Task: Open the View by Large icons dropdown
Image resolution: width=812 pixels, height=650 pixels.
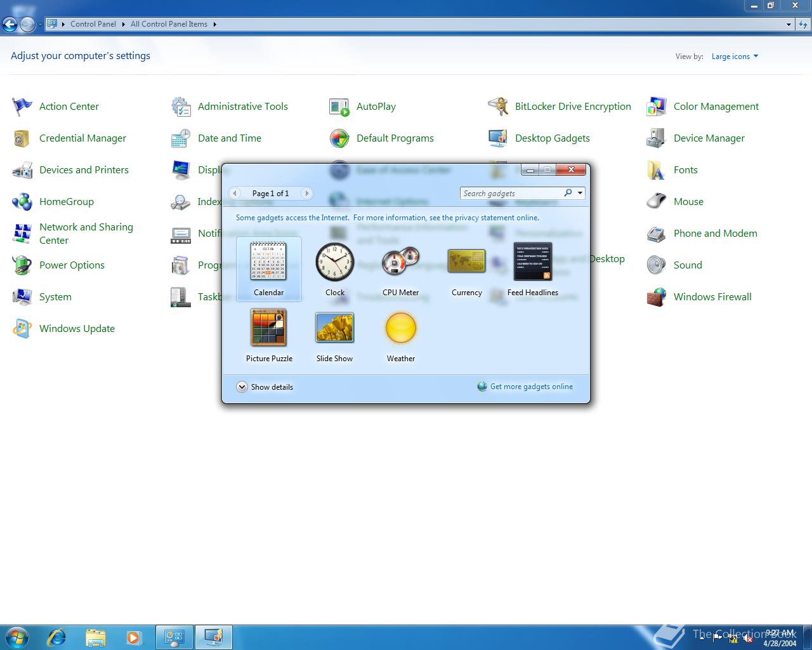Action: 735,56
